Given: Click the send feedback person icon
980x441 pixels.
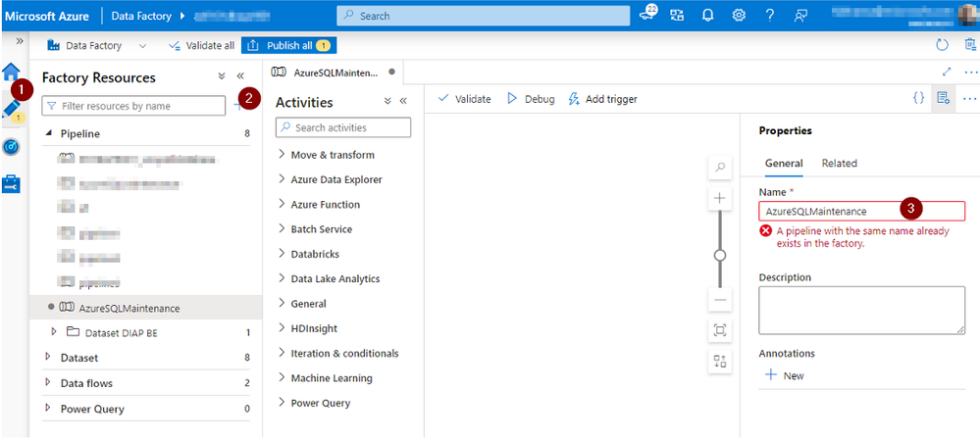Looking at the screenshot, I should pos(800,16).
